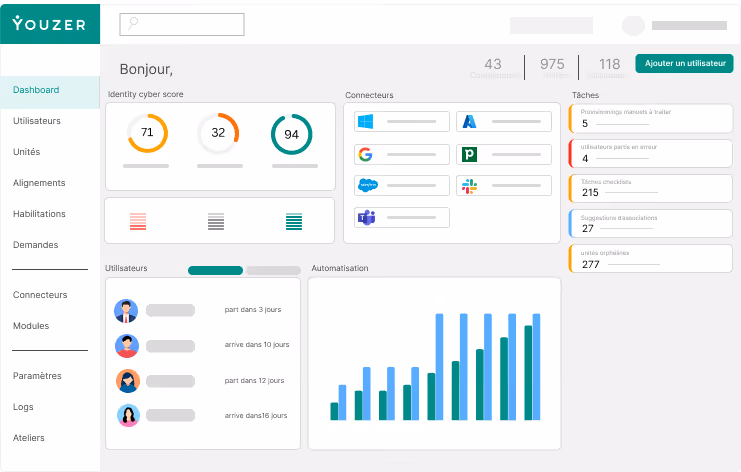Screen dimensions: 741x472
Task: Click the score gauge showing 94
Action: coord(292,134)
